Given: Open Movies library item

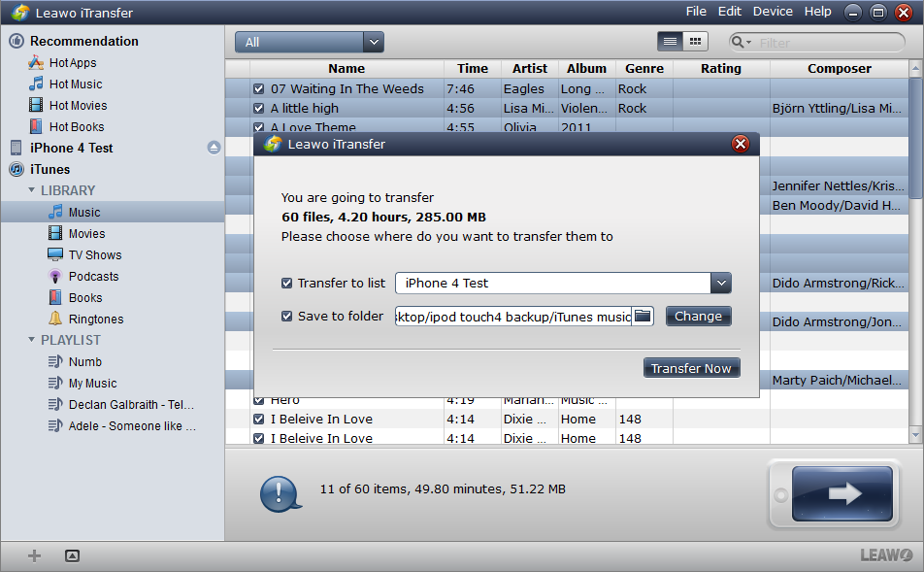Looking at the screenshot, I should [86, 233].
